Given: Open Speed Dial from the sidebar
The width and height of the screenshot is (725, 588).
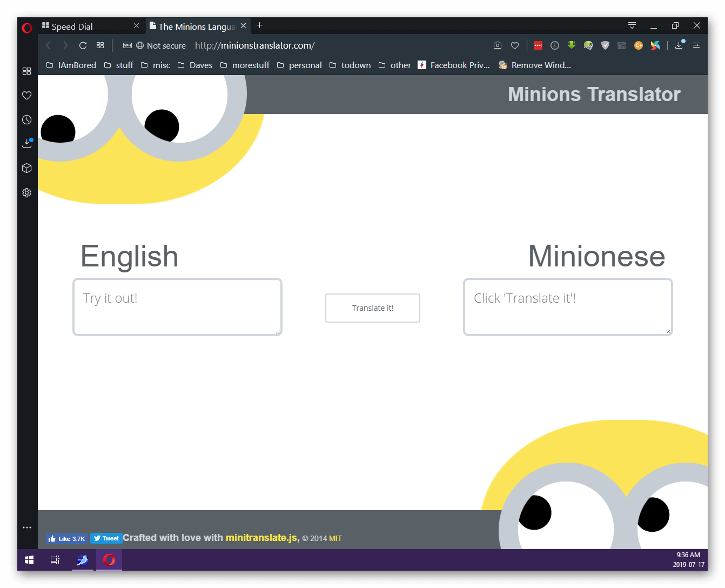Looking at the screenshot, I should point(26,71).
